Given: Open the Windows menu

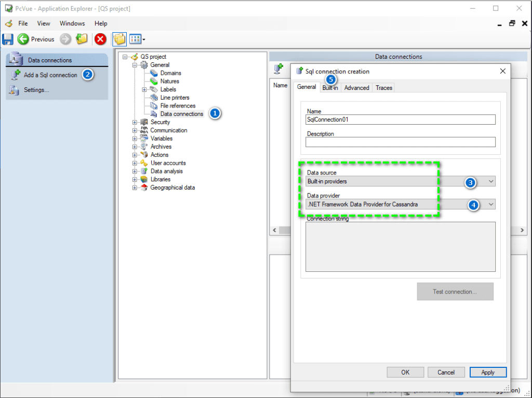Looking at the screenshot, I should click(x=72, y=23).
